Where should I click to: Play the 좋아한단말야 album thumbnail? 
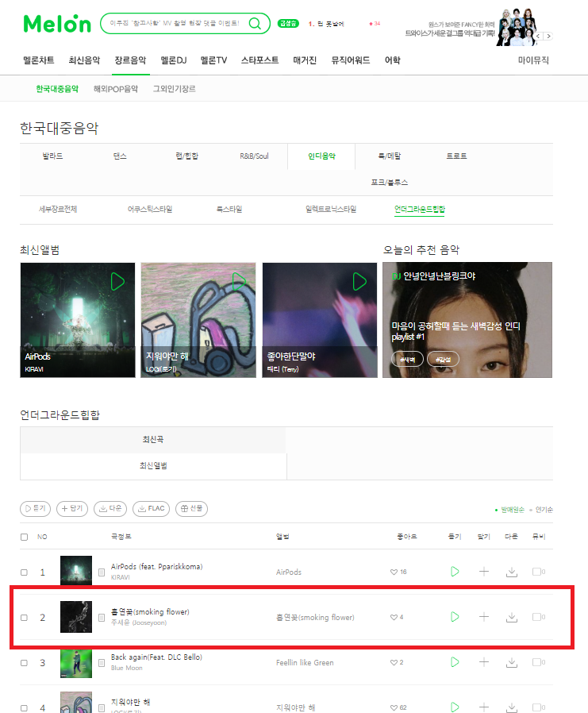(x=359, y=282)
